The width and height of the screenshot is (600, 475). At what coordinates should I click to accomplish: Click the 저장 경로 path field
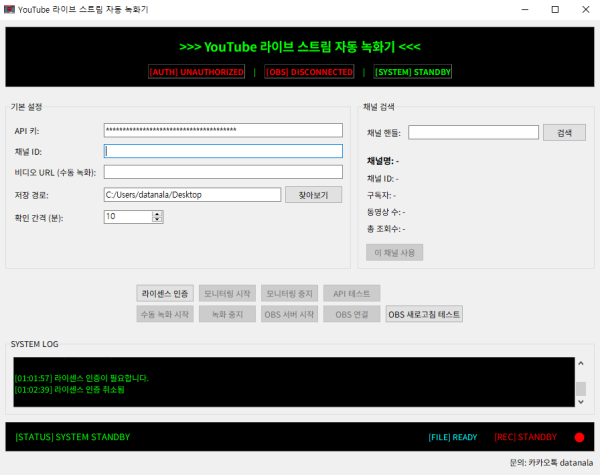click(x=192, y=194)
